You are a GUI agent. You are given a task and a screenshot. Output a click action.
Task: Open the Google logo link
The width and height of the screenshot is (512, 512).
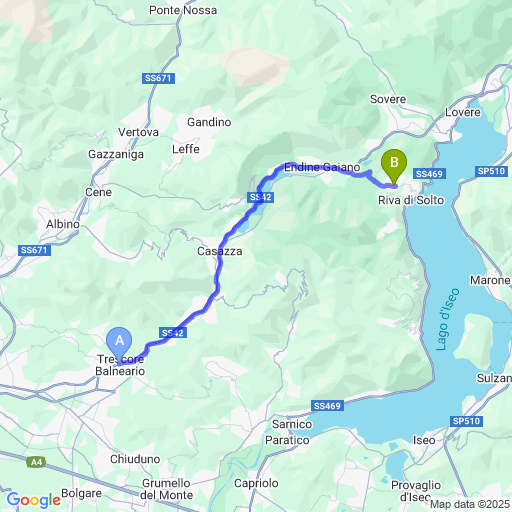coord(34,500)
